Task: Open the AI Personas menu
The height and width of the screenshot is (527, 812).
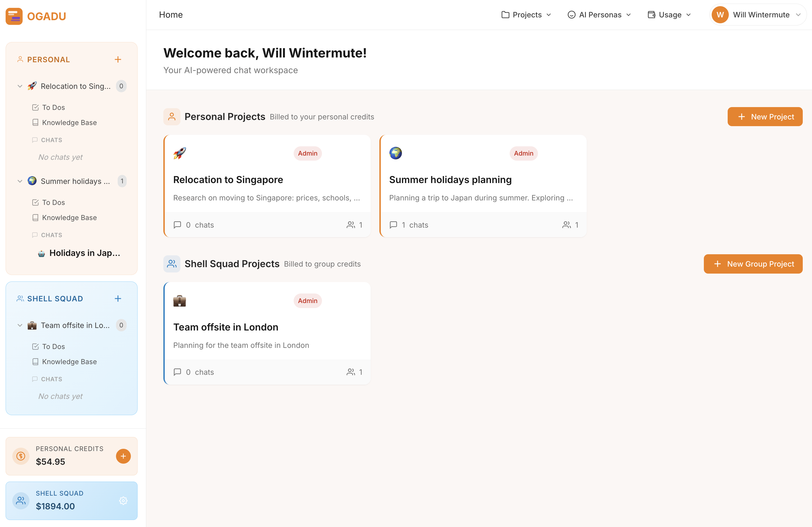Action: (x=599, y=15)
